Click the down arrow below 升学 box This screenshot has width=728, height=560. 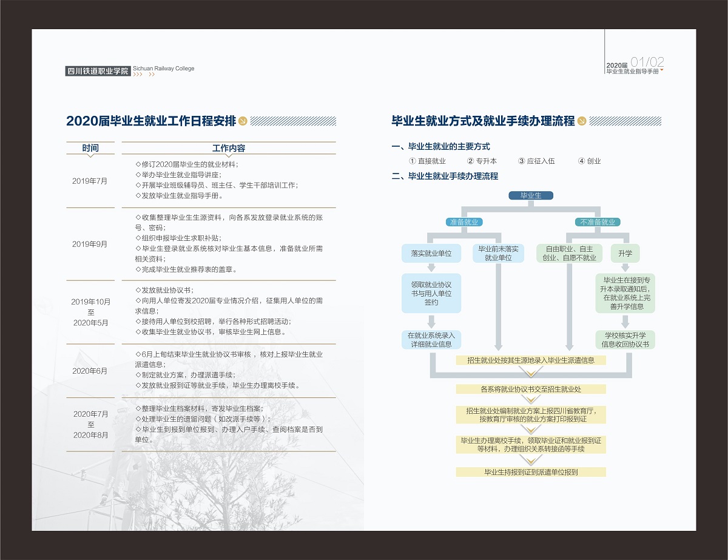tap(625, 267)
